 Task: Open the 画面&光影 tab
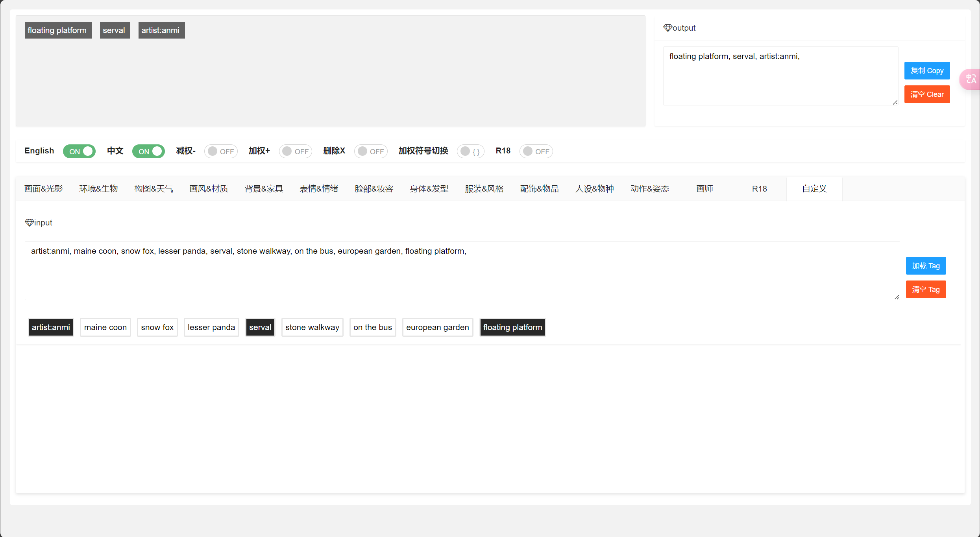click(x=43, y=189)
